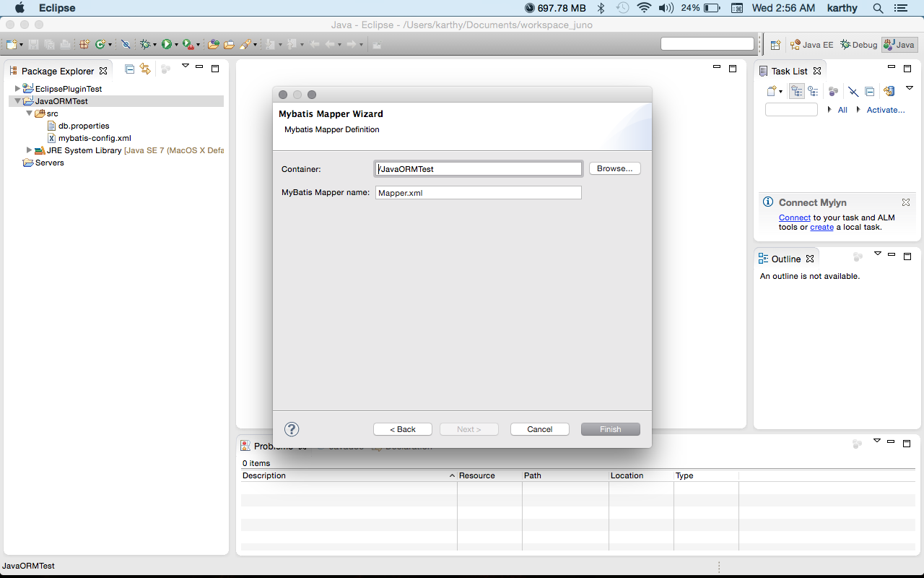Viewport: 924px width, 578px height.
Task: Minimize the Package Explorer view
Action: click(199, 66)
